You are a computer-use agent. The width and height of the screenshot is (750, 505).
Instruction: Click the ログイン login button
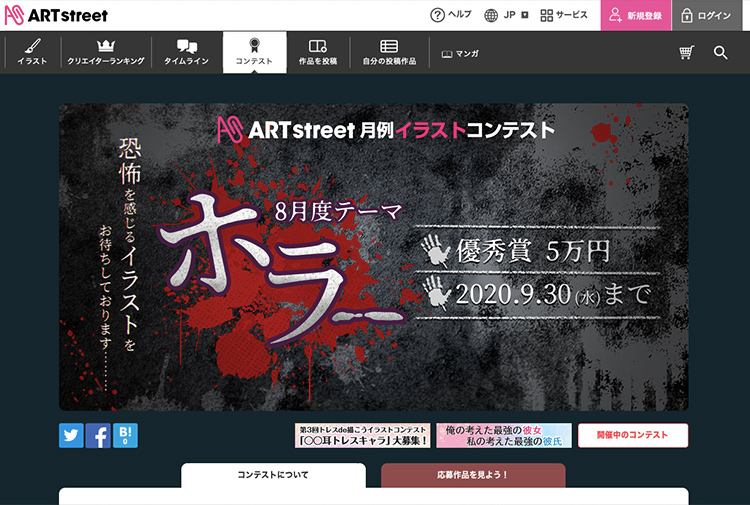point(706,15)
